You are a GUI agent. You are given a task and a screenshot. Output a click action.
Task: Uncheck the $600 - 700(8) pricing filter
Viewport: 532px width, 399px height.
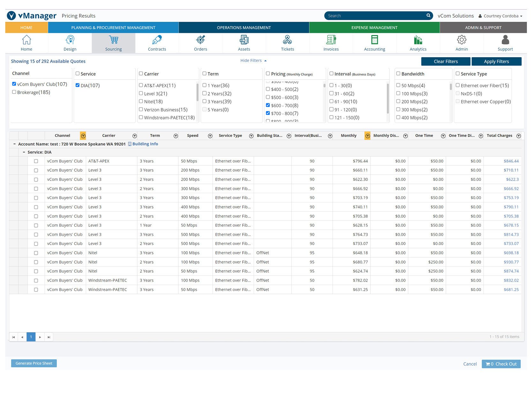pos(268,105)
